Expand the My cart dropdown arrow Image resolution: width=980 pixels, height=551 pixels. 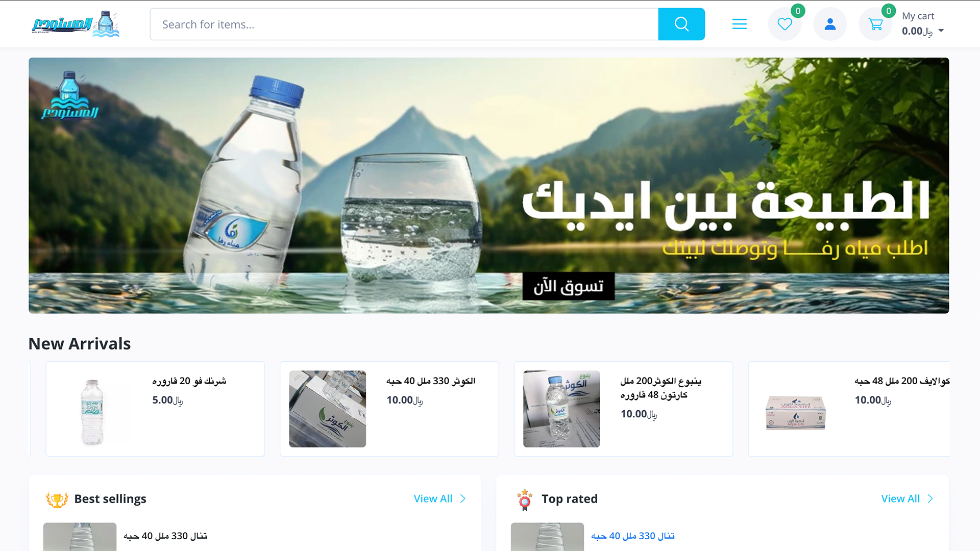click(941, 31)
